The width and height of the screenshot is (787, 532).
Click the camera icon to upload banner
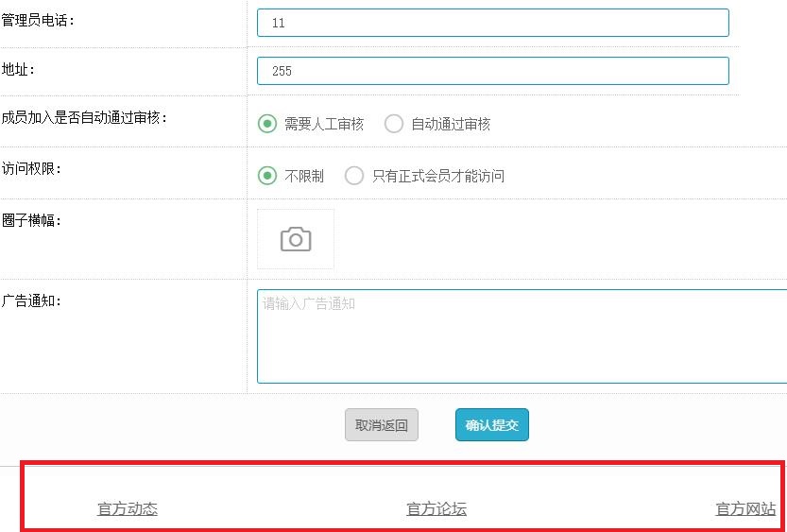[x=296, y=239]
